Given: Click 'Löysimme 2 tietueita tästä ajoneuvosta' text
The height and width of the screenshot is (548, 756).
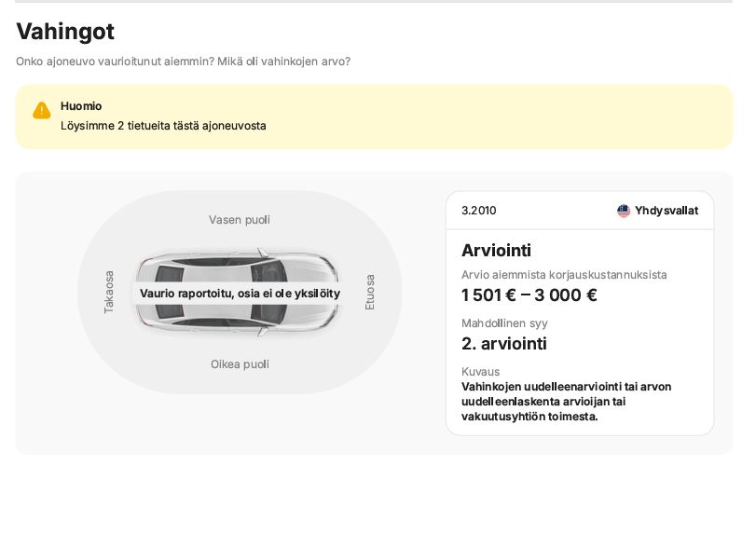Looking at the screenshot, I should click(x=163, y=126).
